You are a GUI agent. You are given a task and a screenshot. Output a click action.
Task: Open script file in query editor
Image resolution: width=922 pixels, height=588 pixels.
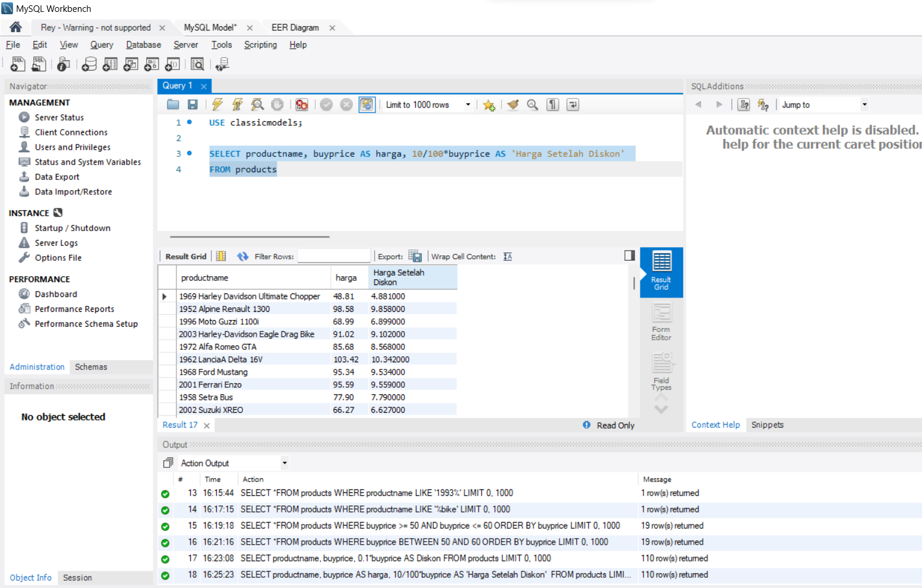pos(173,105)
